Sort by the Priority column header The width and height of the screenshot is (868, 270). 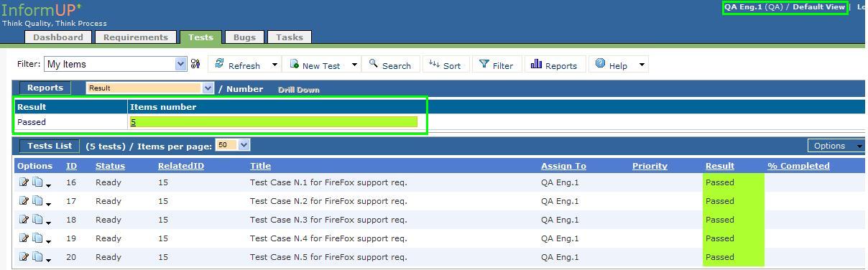[650, 166]
